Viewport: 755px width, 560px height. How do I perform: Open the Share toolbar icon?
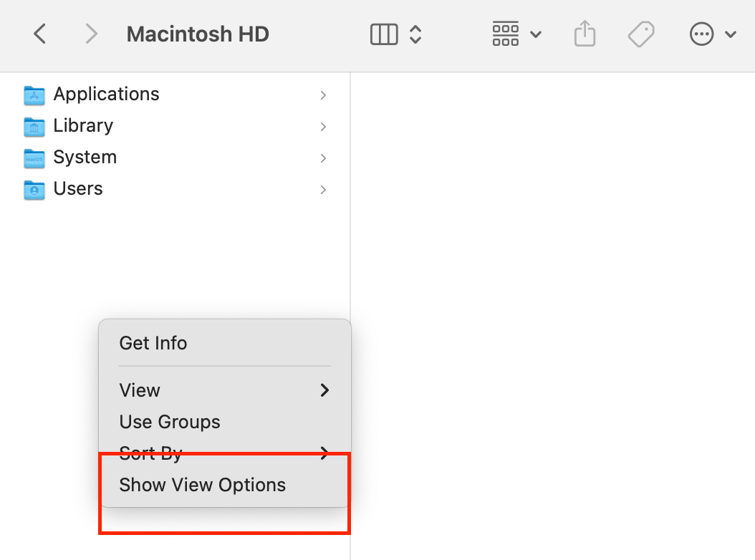coord(585,34)
